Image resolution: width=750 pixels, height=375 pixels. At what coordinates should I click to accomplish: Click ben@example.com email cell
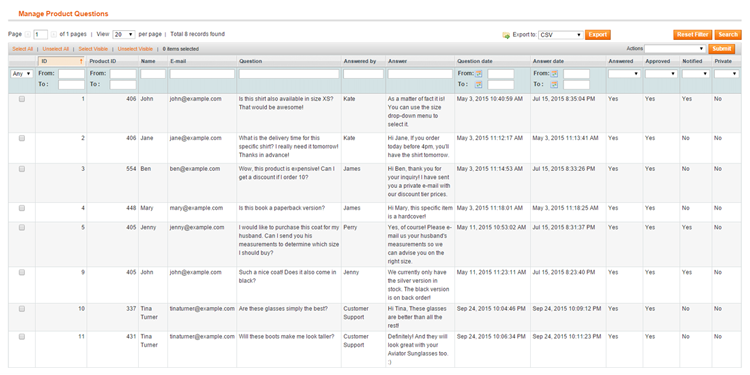[195, 169]
